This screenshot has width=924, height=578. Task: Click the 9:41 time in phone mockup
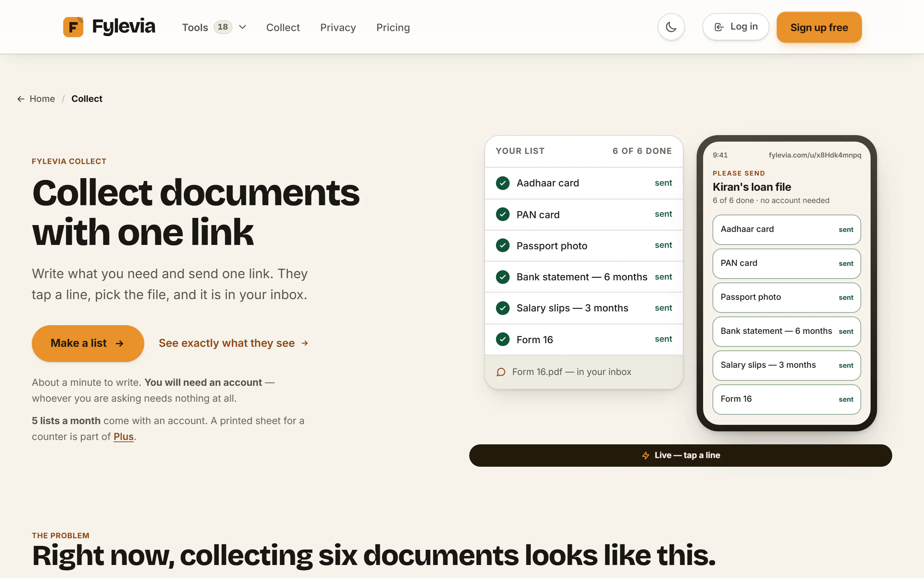[x=720, y=155]
